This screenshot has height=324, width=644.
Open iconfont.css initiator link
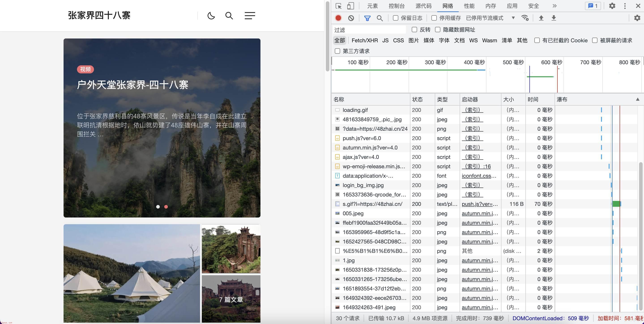pyautogui.click(x=479, y=176)
